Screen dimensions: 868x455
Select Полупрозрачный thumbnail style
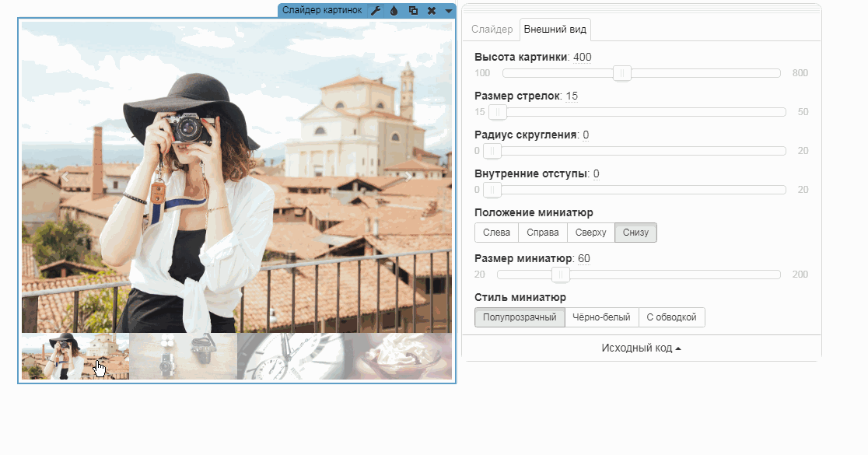coord(520,317)
